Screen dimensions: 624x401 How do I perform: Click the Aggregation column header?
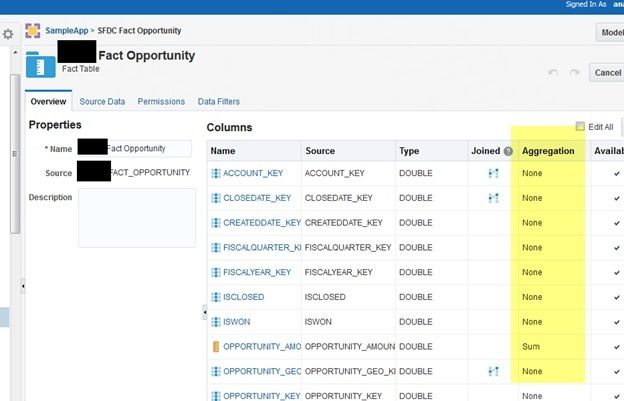[x=548, y=151]
